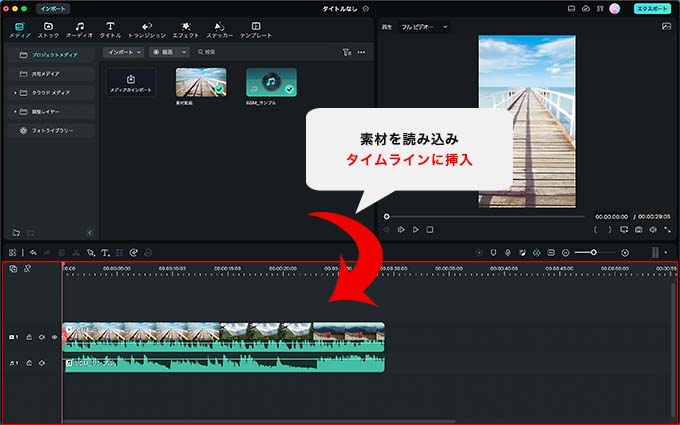Split clip with scissors tool
The height and width of the screenshot is (425, 680).
(x=76, y=253)
